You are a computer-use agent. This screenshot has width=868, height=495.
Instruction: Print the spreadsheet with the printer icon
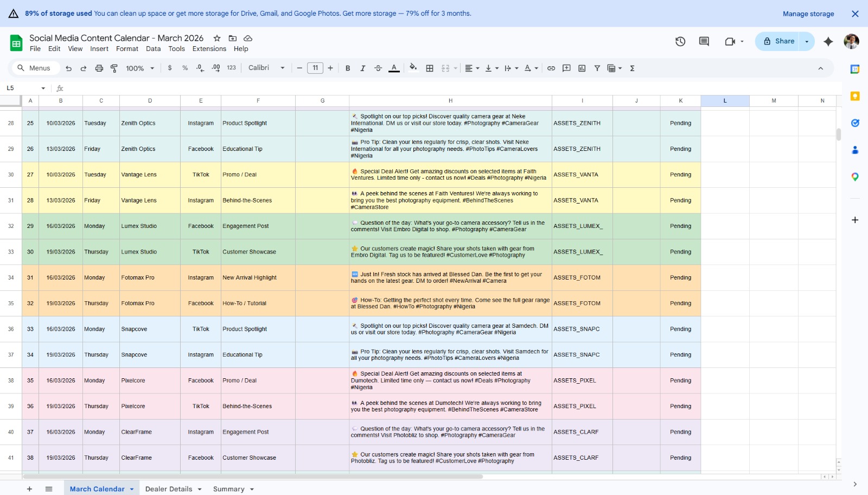pyautogui.click(x=99, y=68)
